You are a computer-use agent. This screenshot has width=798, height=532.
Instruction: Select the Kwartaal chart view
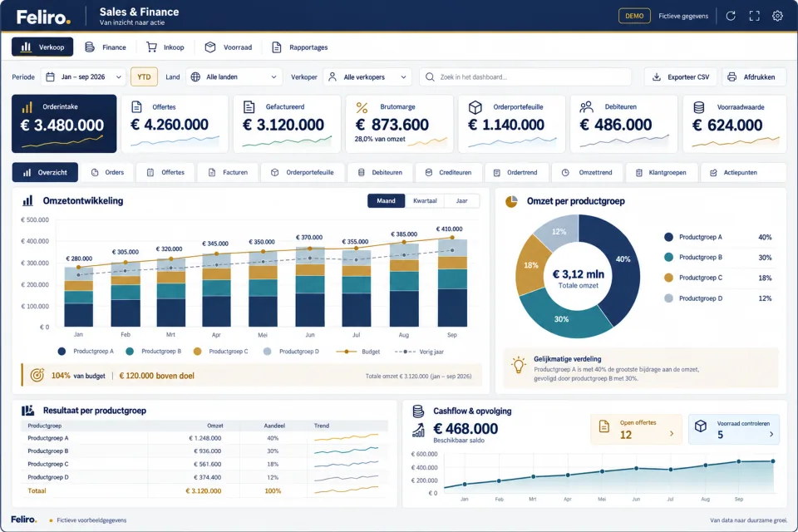pos(425,200)
